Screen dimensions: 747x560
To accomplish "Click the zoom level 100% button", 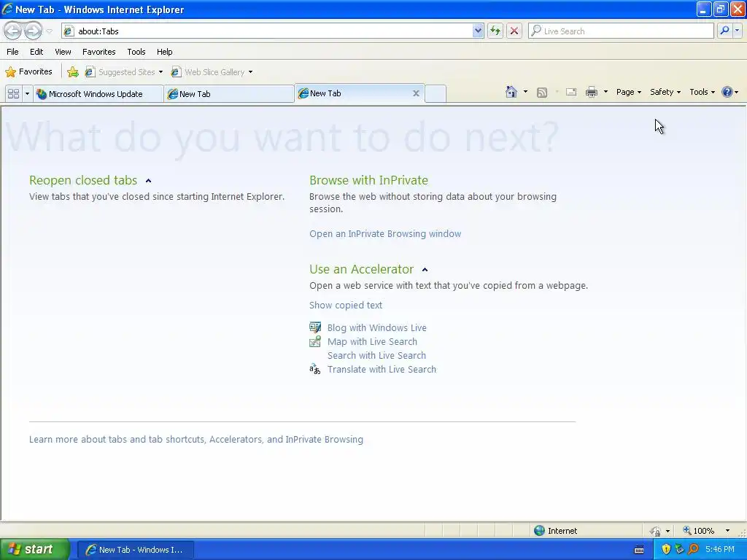I will click(698, 531).
